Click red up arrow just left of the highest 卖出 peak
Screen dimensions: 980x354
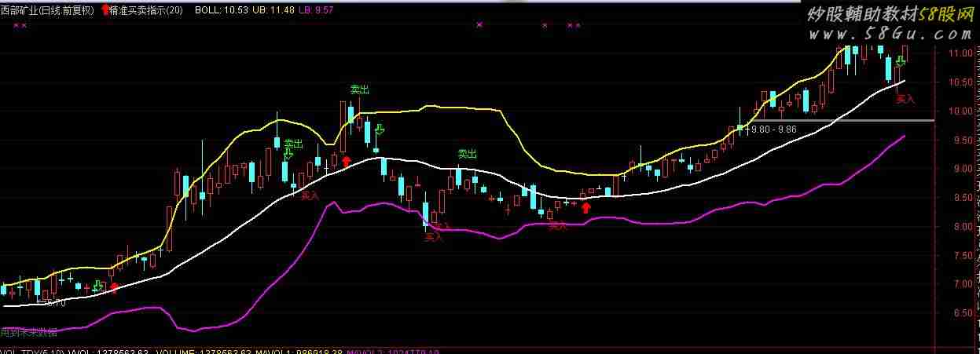[x=346, y=161]
